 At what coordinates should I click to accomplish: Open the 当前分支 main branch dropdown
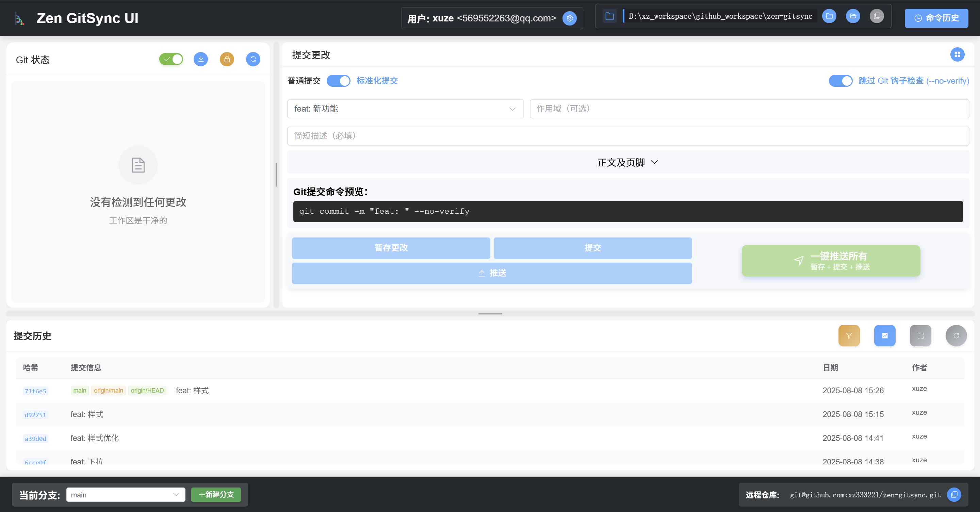pos(126,495)
